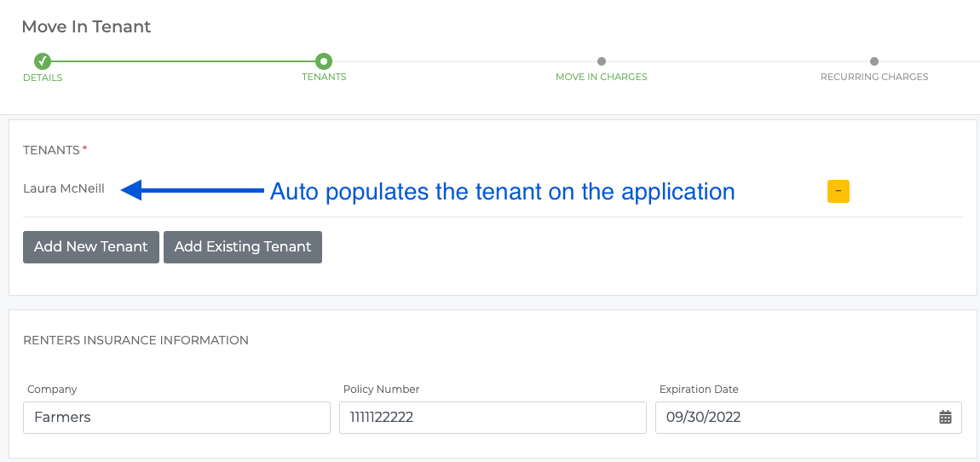Click the Recurring Charges step dot

pos(873,61)
